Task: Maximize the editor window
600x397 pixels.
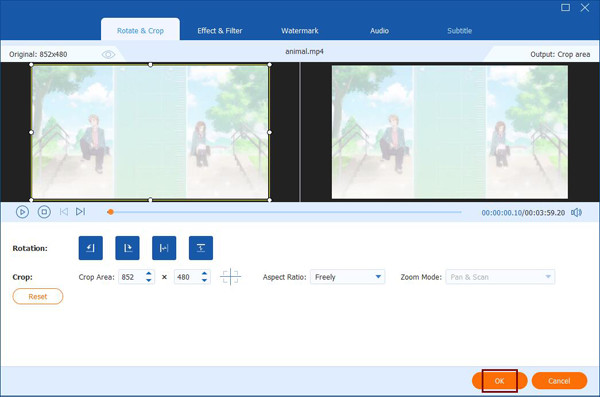Action: click(x=565, y=7)
